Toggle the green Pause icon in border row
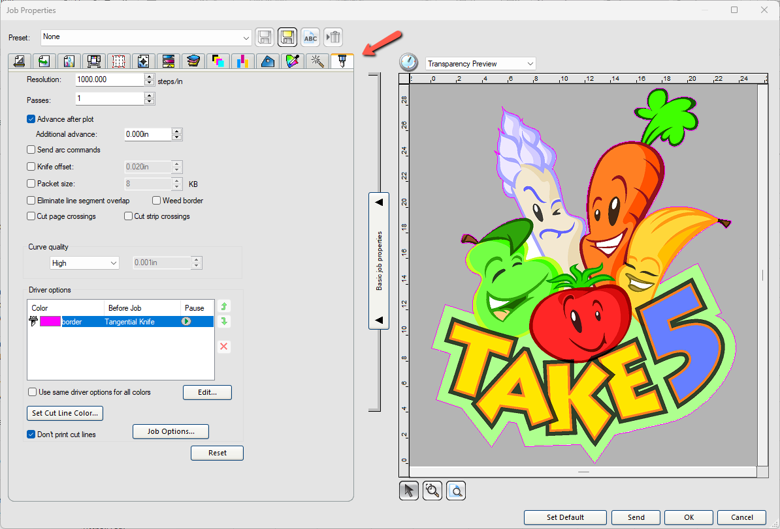Image resolution: width=780 pixels, height=529 pixels. 186,322
